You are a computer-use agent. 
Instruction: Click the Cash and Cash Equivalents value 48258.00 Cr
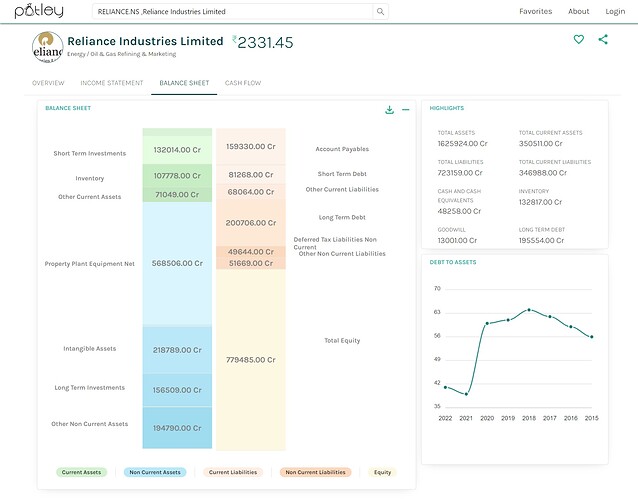(459, 211)
